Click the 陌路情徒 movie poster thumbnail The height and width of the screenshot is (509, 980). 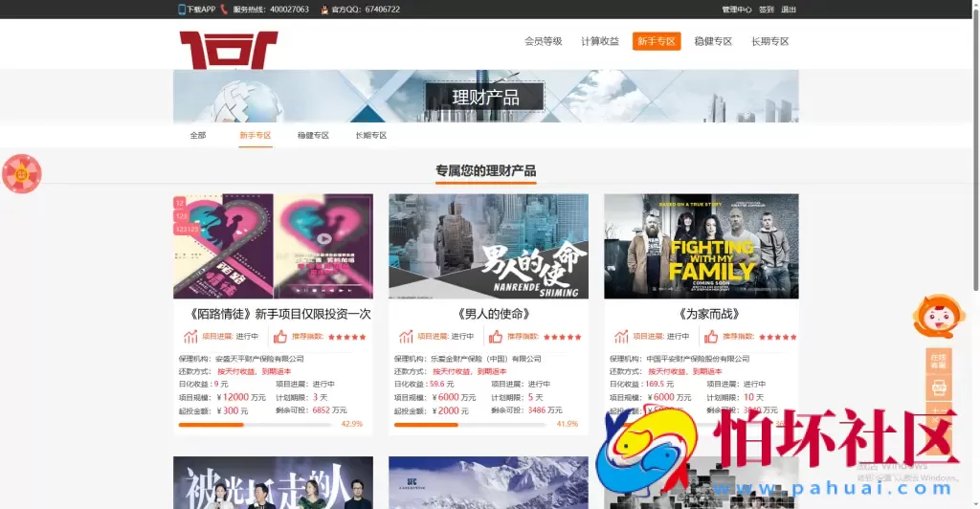273,246
